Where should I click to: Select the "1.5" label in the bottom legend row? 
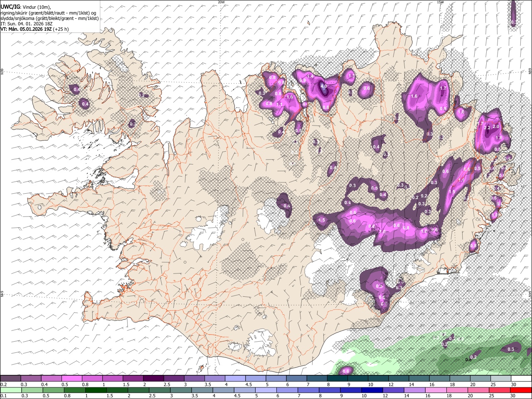pyautogui.click(x=110, y=396)
